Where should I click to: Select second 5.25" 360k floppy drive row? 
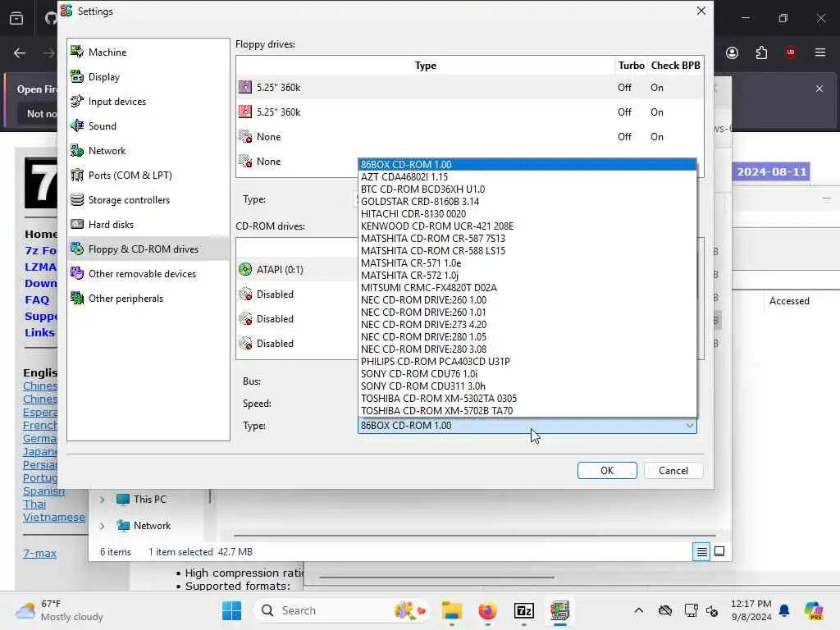tap(470, 112)
